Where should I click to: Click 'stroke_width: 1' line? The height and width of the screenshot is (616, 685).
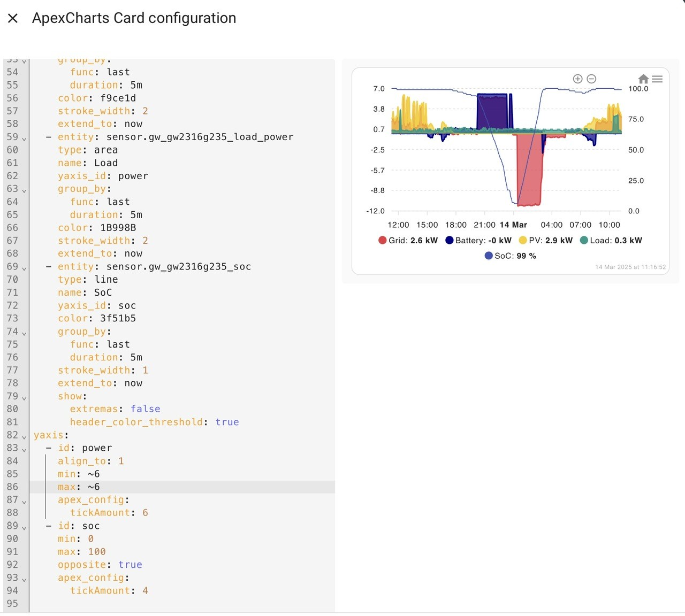[x=103, y=370]
